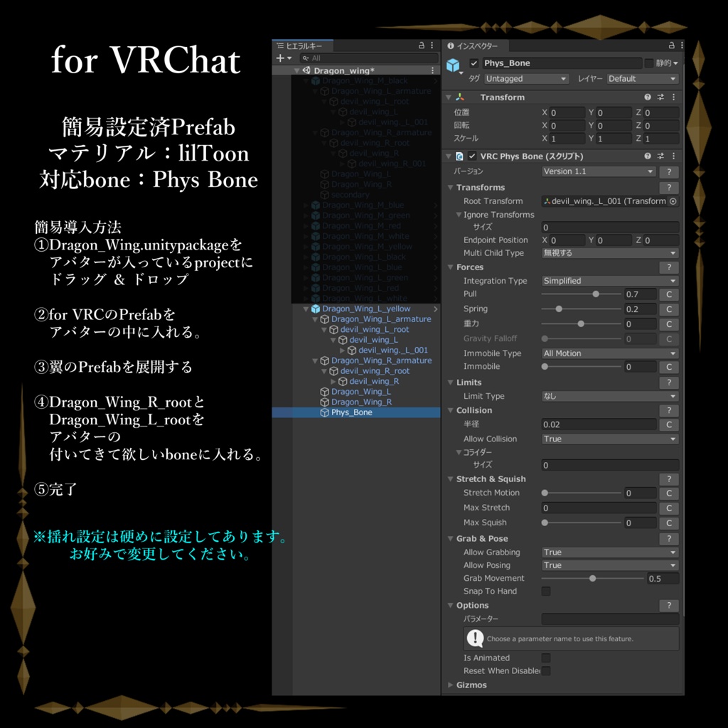The image size is (728, 728).
Task: Click curve button for Max Stretch
Action: click(x=669, y=508)
